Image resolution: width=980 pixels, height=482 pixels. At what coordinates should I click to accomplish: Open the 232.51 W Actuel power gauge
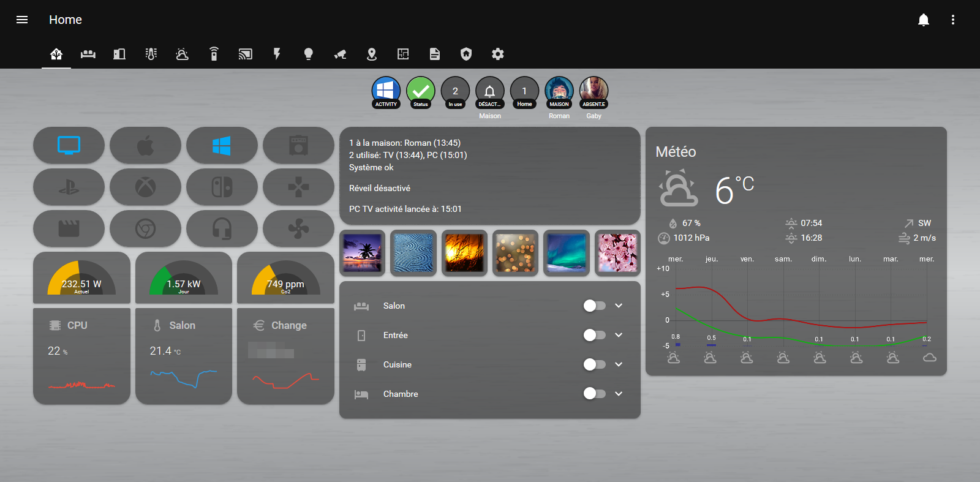click(81, 277)
